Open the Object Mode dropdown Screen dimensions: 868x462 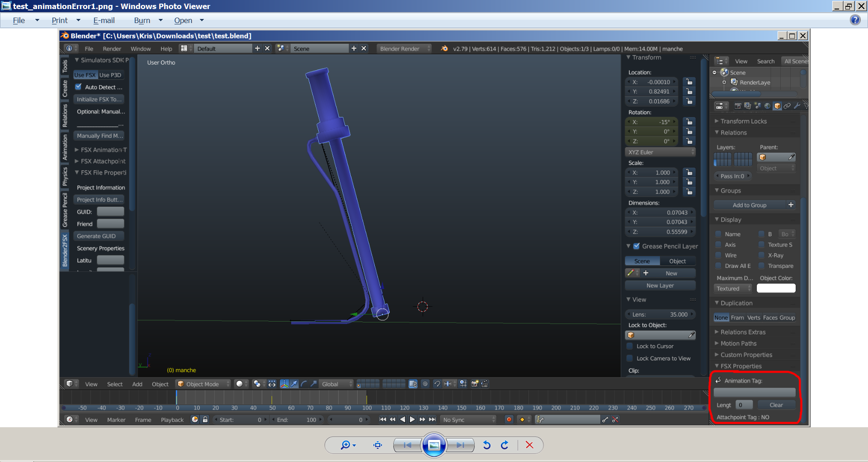(x=203, y=384)
